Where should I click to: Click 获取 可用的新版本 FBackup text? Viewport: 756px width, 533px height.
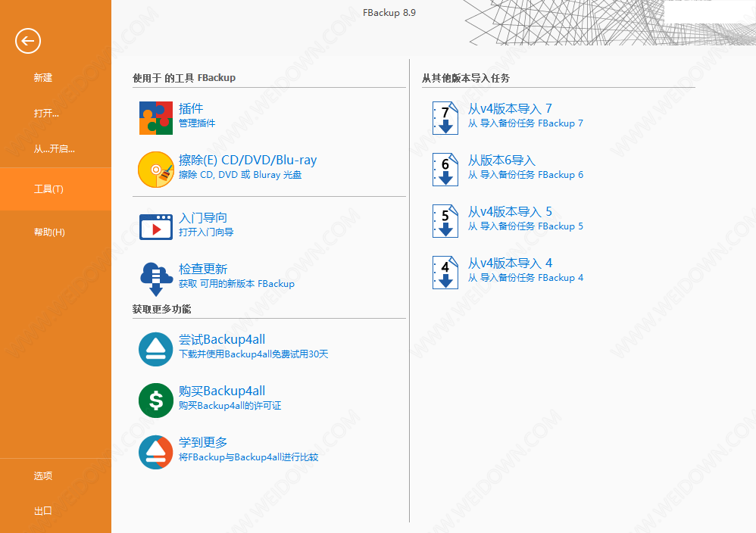(x=236, y=284)
